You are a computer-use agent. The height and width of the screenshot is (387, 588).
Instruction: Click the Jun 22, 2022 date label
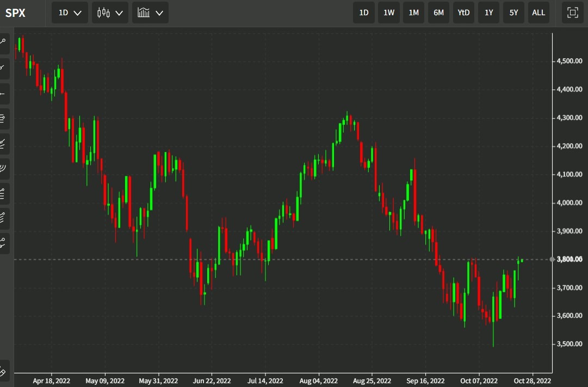pyautogui.click(x=212, y=380)
